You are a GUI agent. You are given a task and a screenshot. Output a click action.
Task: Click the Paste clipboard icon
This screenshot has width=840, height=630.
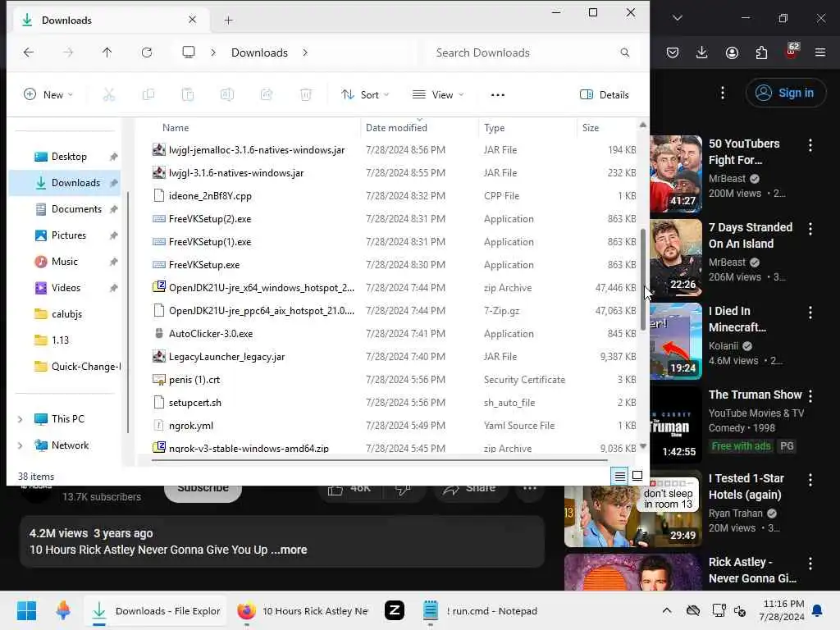pos(188,95)
